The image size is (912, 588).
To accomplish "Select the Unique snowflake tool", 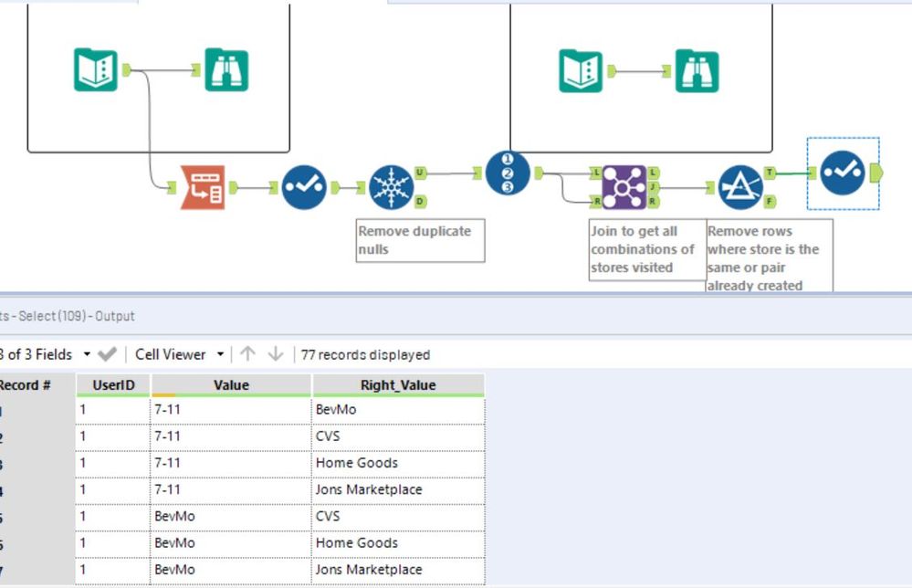I will (392, 187).
